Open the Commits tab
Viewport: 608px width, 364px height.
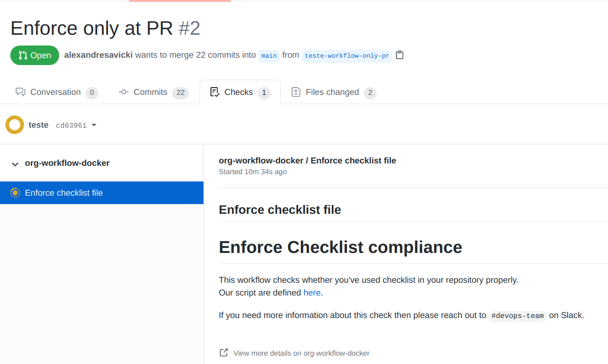tap(154, 92)
